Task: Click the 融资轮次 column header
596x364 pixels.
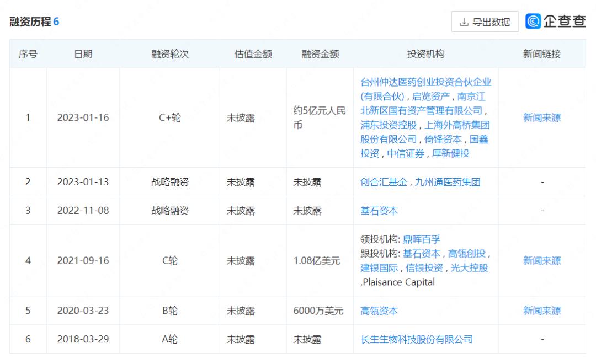Action: [x=170, y=54]
